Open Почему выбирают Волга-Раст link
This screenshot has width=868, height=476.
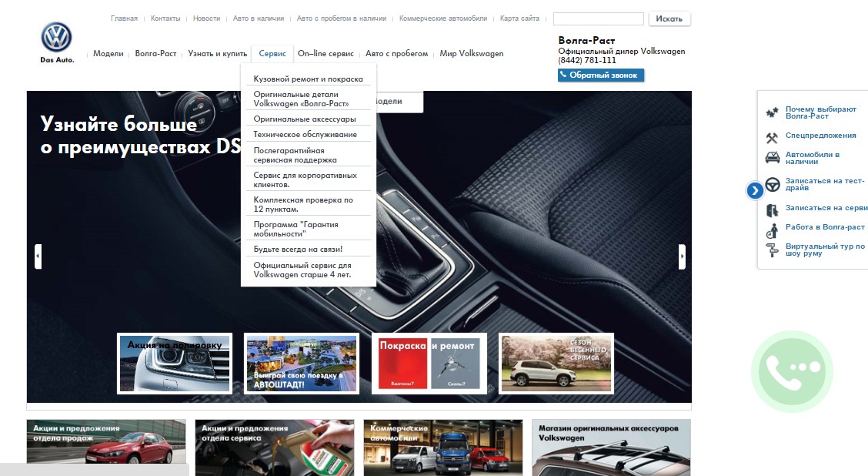pos(820,112)
